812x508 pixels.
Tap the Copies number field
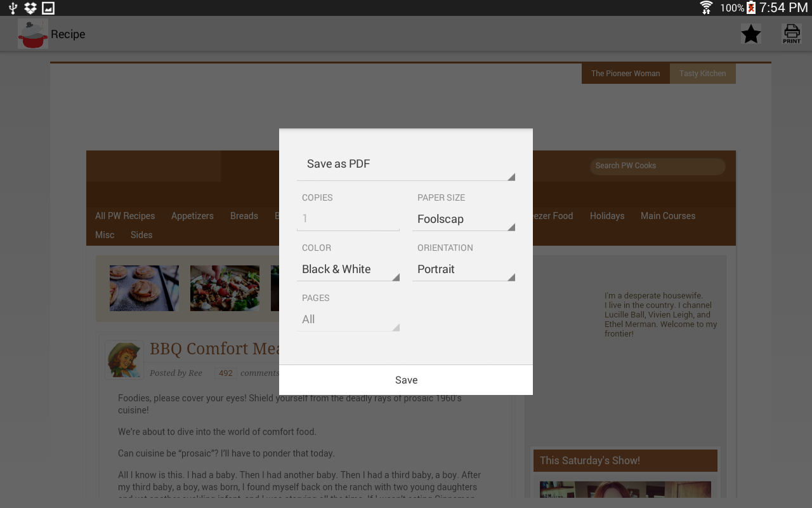348,218
